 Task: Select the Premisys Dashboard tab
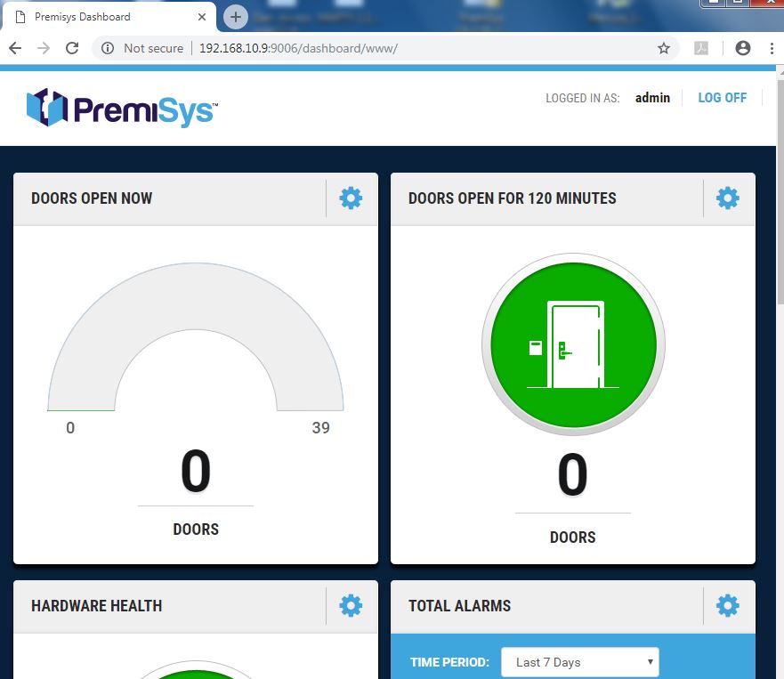(109, 17)
